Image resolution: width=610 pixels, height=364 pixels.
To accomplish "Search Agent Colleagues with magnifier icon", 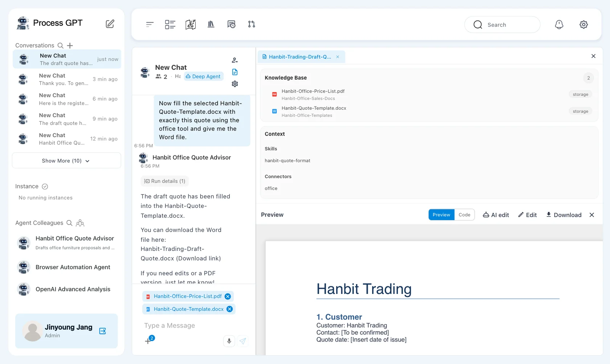I will (x=69, y=223).
